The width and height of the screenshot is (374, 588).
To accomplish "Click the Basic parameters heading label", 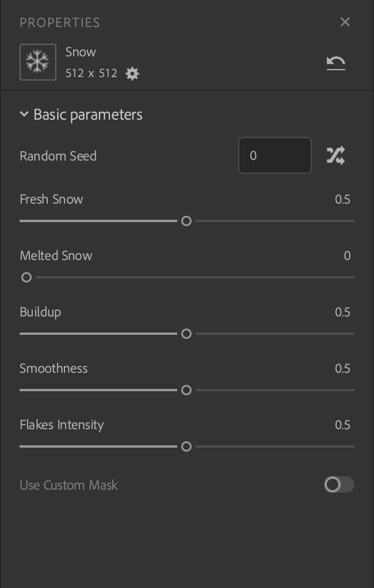I will tap(88, 114).
